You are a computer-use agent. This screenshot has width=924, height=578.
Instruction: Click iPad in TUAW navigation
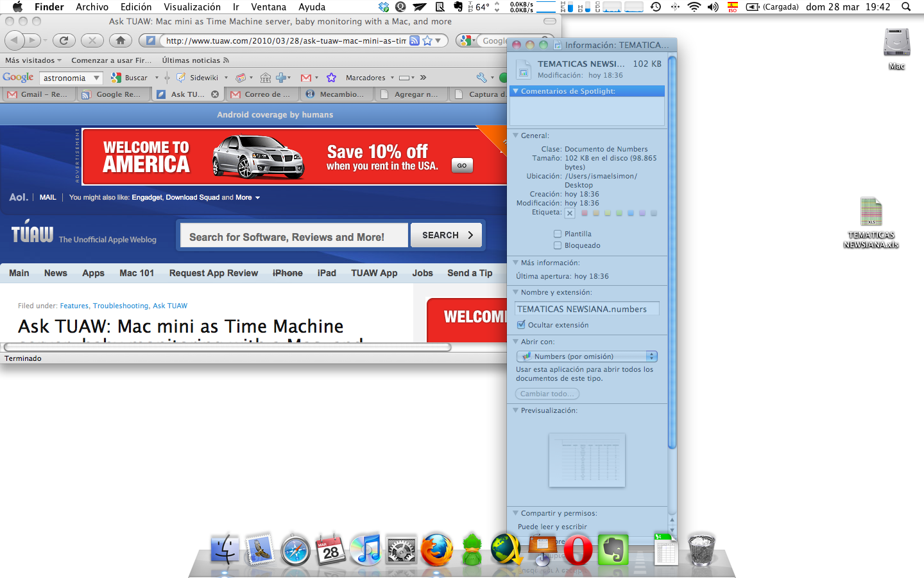pos(327,273)
